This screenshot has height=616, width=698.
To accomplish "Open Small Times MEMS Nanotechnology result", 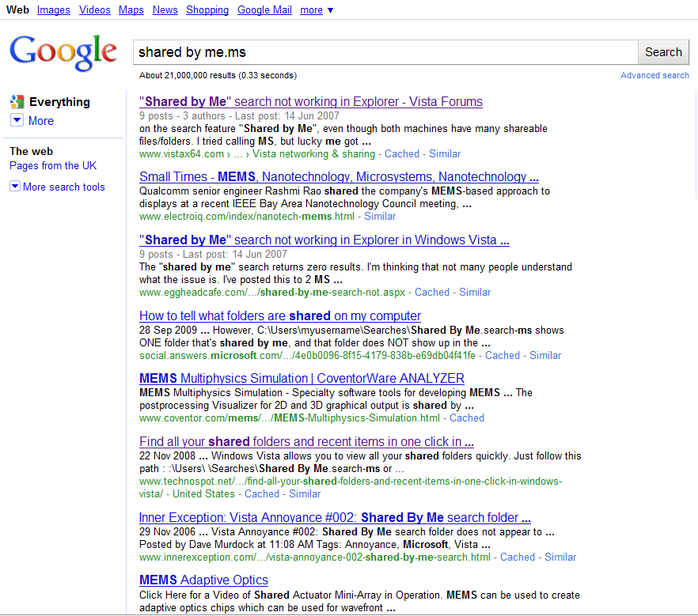I will 339,176.
